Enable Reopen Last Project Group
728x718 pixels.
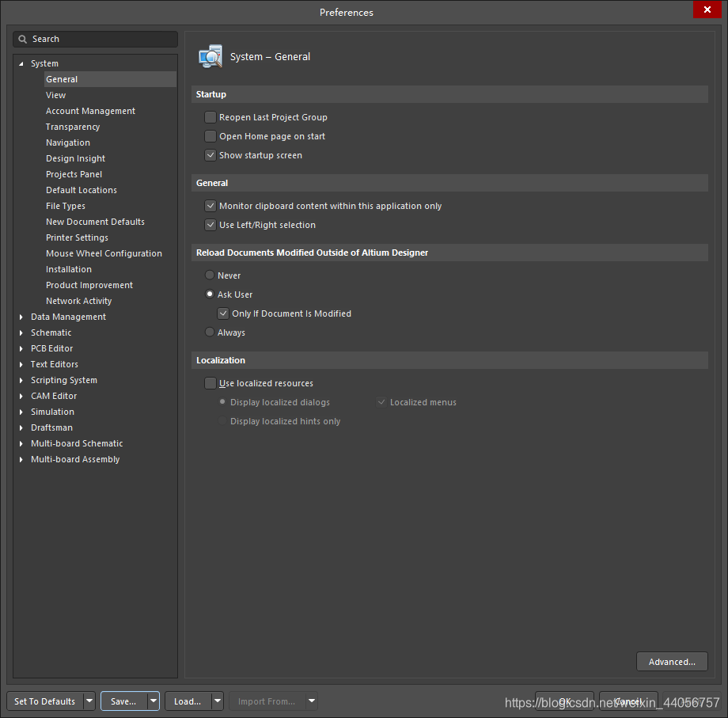pos(210,117)
